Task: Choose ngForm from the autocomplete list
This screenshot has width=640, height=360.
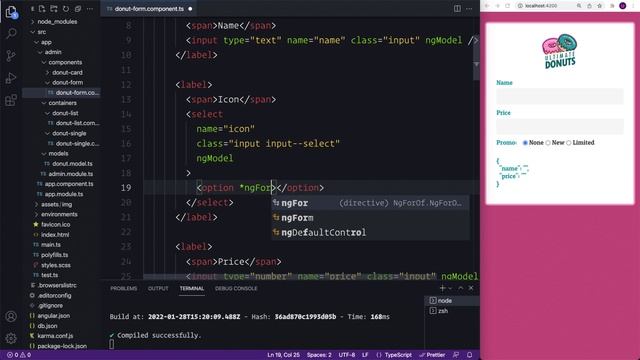Action: point(370,218)
